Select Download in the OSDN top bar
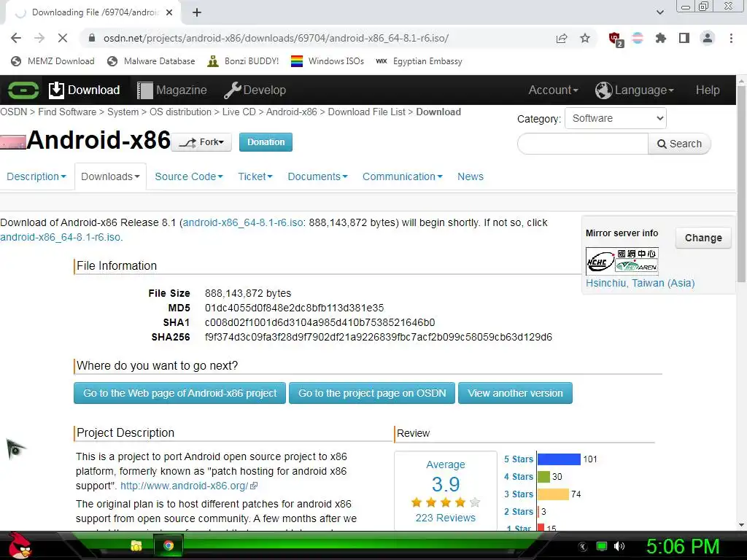 (85, 90)
